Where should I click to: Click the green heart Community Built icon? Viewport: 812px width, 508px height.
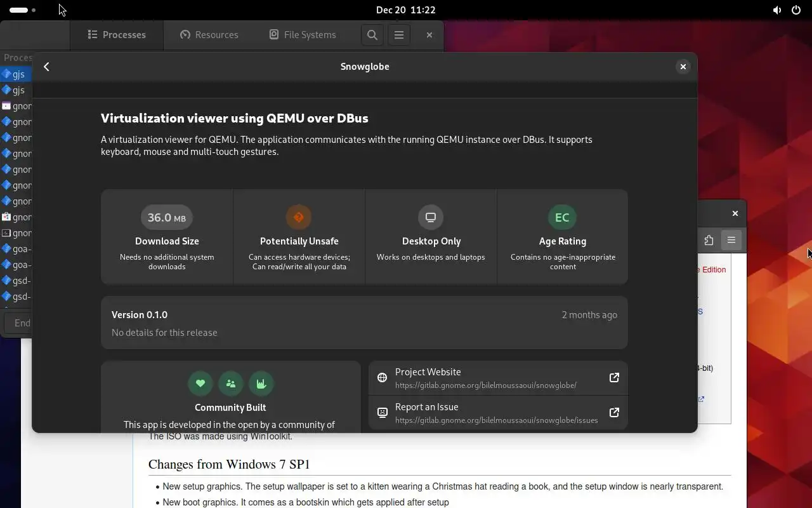(200, 383)
